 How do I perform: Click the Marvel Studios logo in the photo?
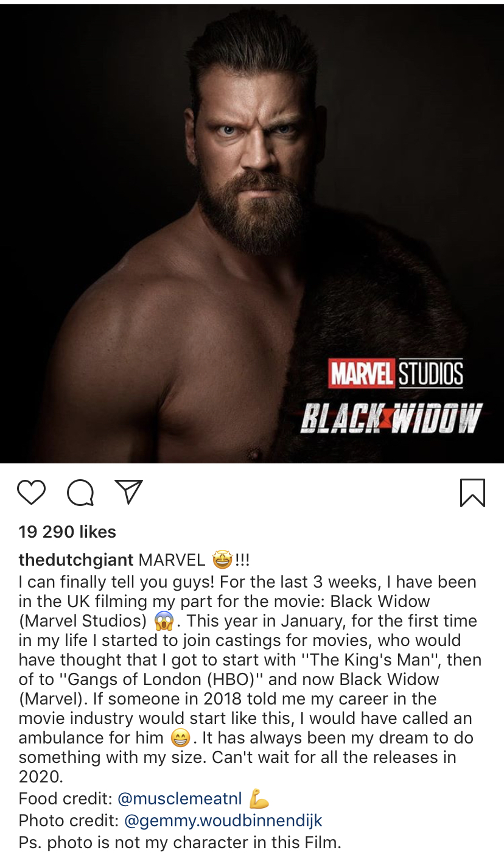click(x=396, y=373)
